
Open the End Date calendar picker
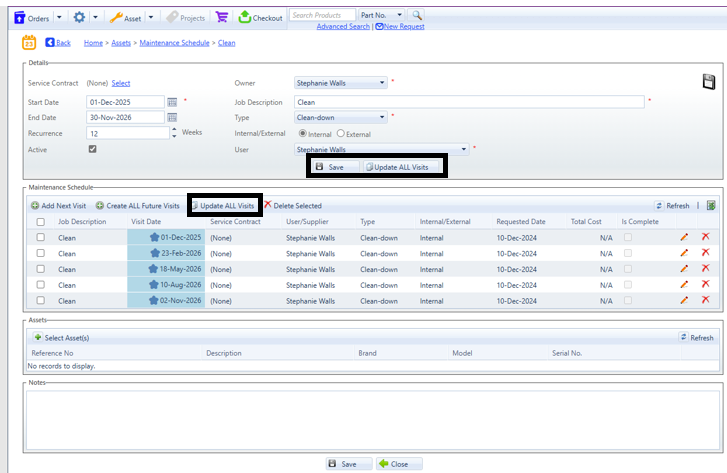(x=172, y=117)
